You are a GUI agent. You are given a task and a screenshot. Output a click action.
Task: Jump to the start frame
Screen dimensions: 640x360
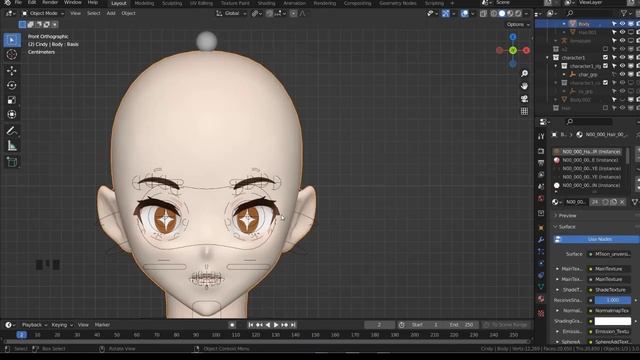coord(251,325)
